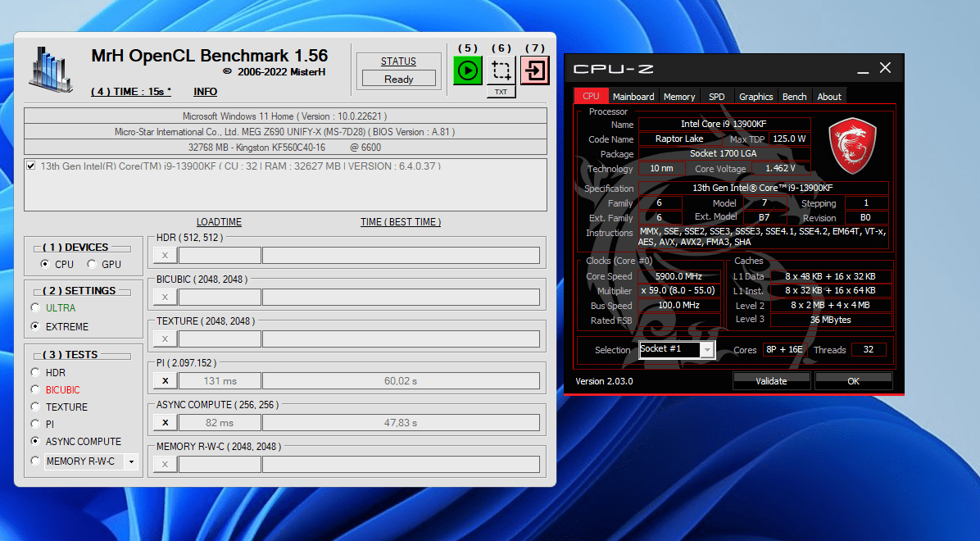Open the Bench tab in CPU-Z

coord(794,97)
